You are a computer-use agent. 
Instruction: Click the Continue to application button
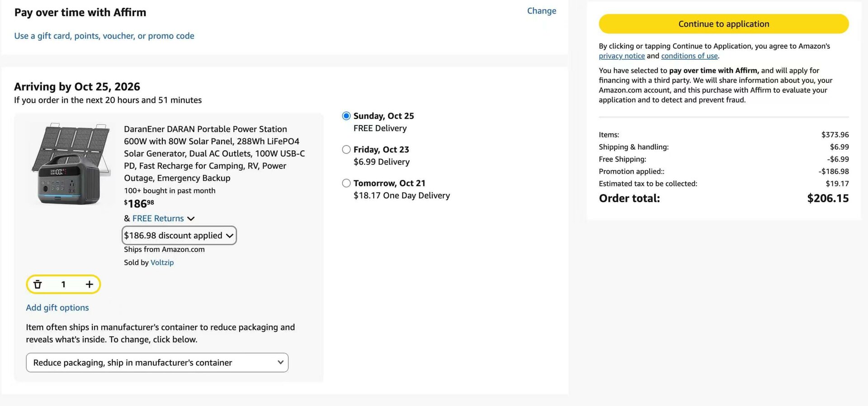coord(724,24)
